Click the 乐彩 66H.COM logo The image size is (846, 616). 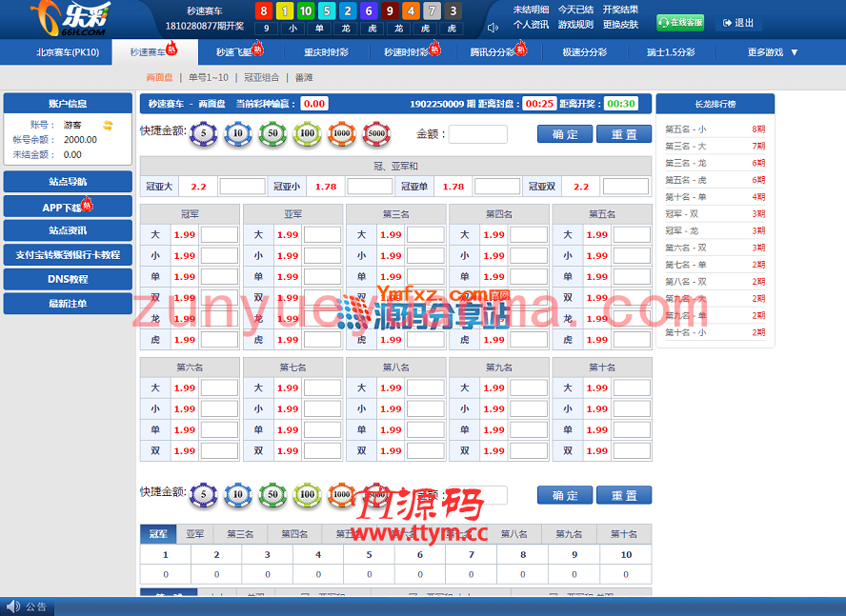click(71, 18)
